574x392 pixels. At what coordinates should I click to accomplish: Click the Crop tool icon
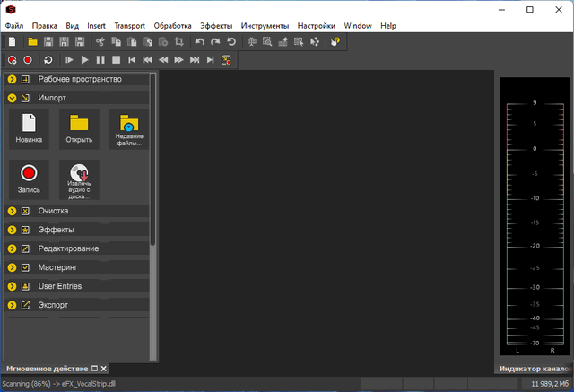tap(179, 42)
